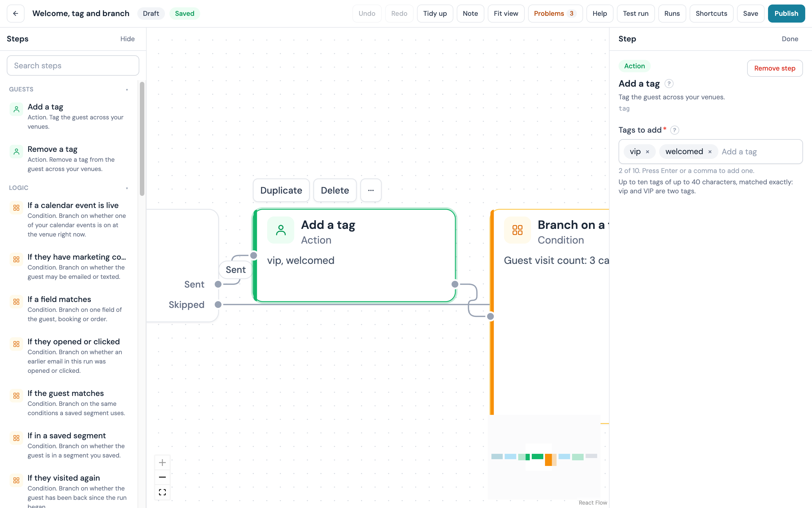Click Fit view in the toolbar
This screenshot has width=812, height=508.
506,14
